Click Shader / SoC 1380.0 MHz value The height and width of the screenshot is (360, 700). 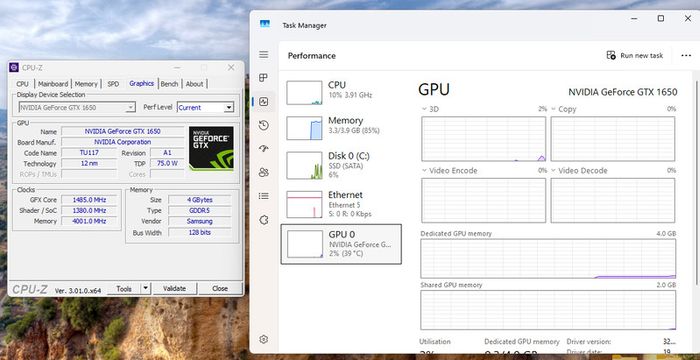point(90,210)
